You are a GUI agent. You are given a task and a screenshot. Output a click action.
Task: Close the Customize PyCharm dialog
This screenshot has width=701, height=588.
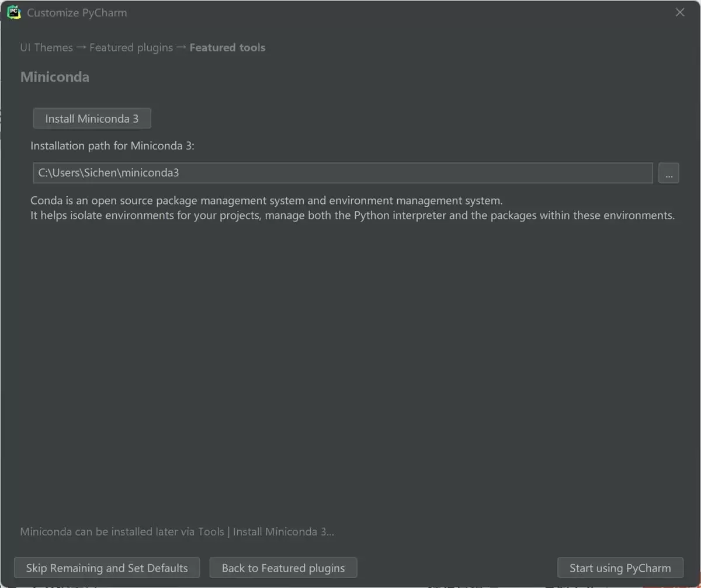tap(680, 12)
